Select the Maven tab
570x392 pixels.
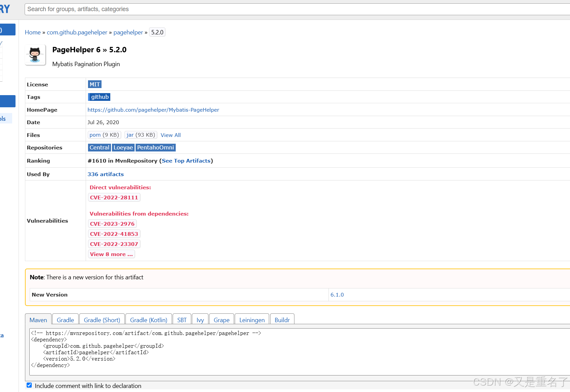click(38, 320)
